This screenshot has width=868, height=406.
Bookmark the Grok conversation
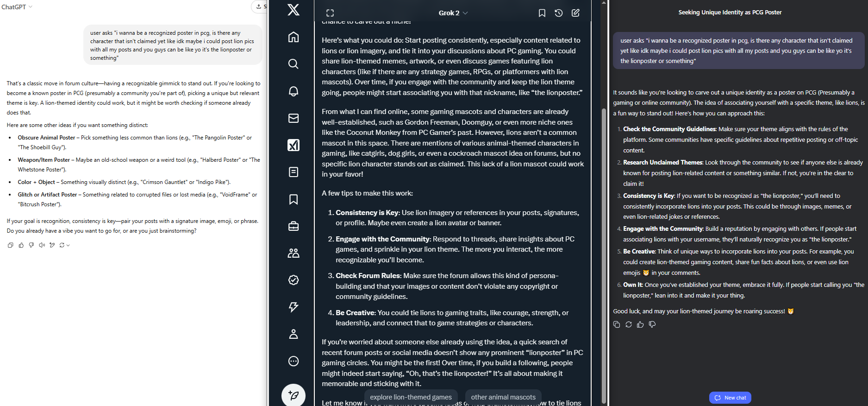tap(542, 13)
